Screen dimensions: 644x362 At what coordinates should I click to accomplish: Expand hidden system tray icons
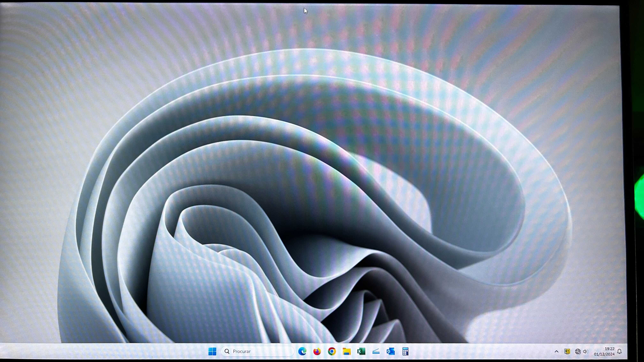point(556,351)
